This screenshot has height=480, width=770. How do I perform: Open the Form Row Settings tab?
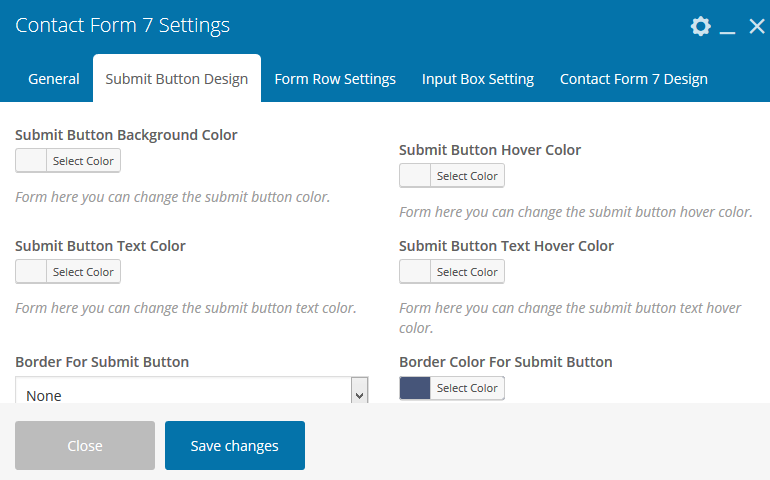click(x=335, y=79)
